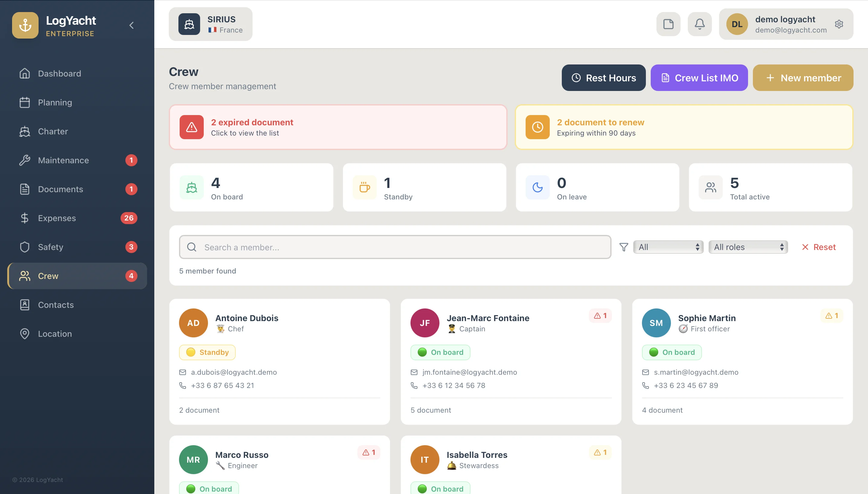Click Jean-Marc Fontaine's 5 document text
Screen dimensions: 868x494
[431, 410]
